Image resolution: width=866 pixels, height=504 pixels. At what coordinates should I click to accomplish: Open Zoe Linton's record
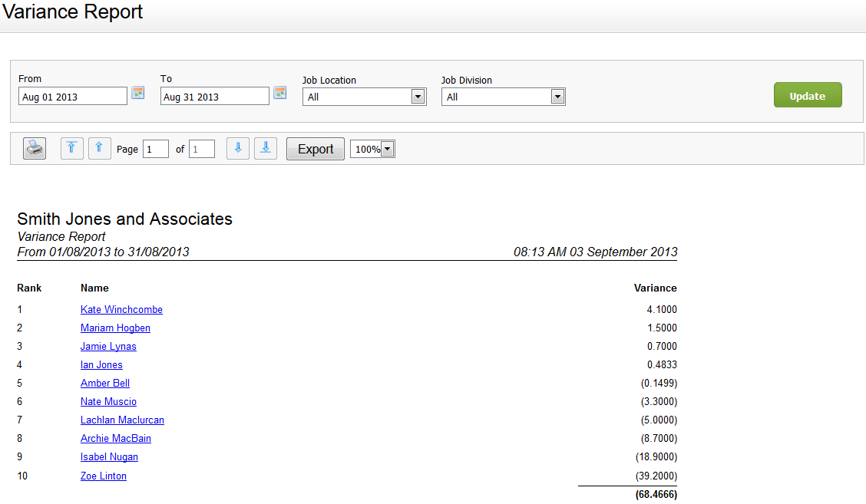[x=103, y=476]
